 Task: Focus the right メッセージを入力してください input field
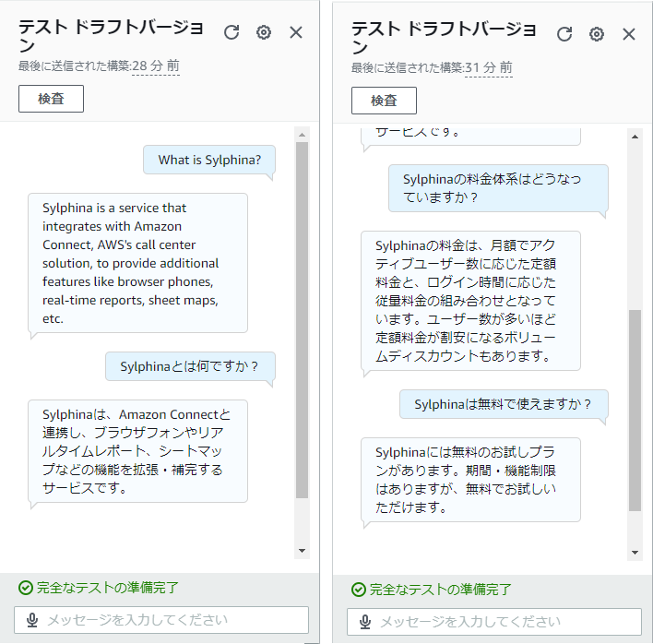(494, 622)
